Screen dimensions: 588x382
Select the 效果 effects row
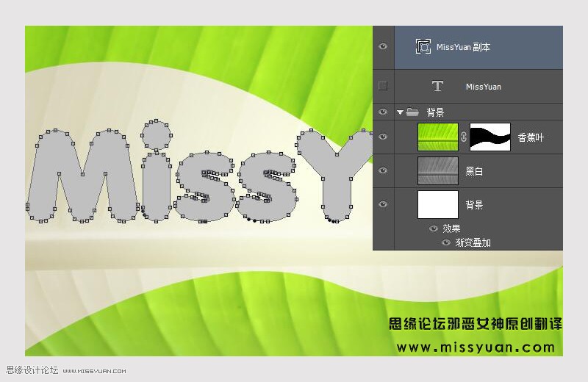[451, 228]
